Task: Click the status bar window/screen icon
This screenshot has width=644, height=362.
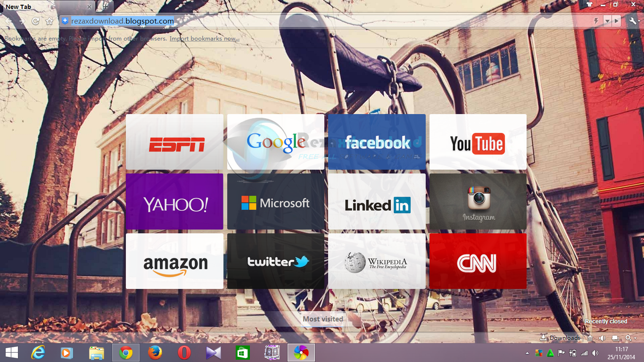Action: pos(615,338)
